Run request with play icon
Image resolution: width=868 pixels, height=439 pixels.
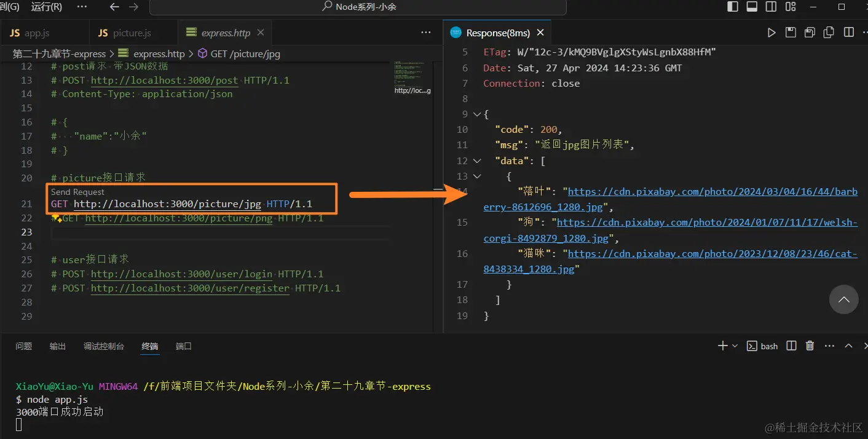(x=771, y=33)
